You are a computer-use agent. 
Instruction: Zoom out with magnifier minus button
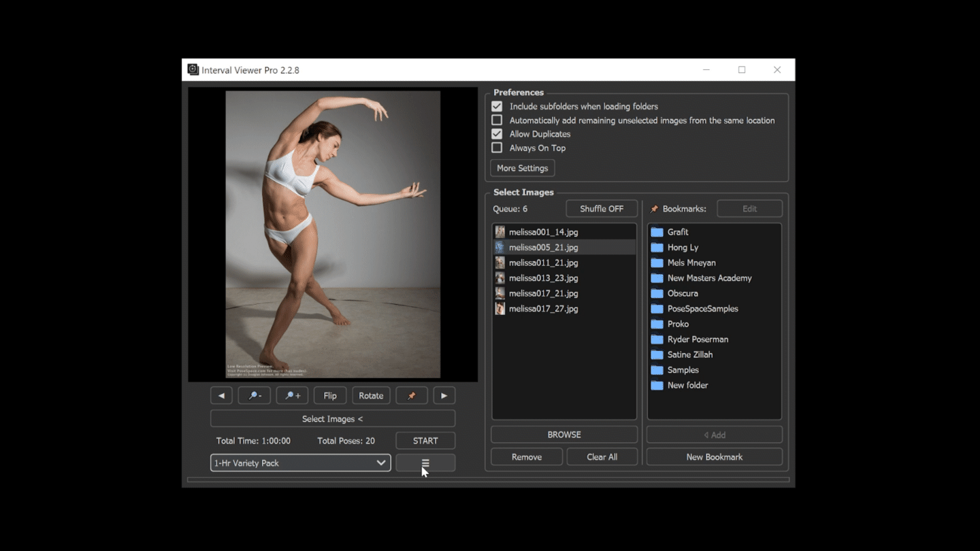click(255, 395)
